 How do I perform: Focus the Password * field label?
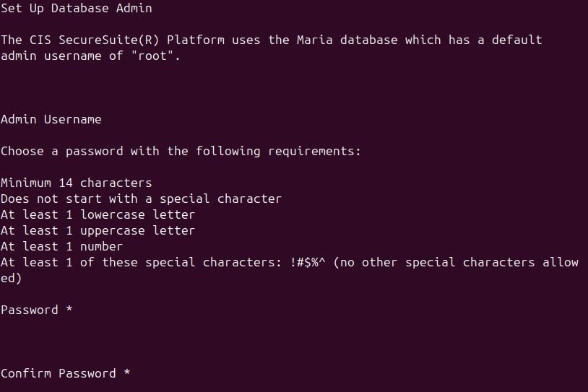(36, 310)
